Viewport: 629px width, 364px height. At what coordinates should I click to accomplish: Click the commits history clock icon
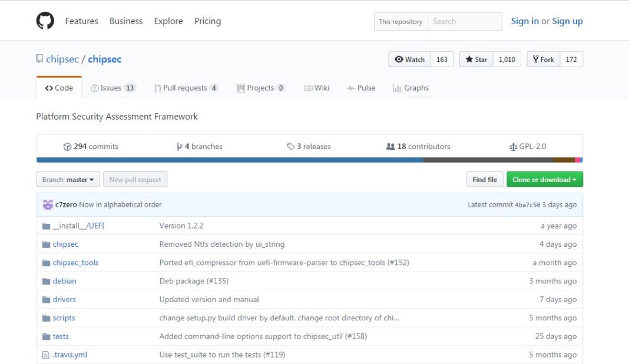(x=67, y=147)
